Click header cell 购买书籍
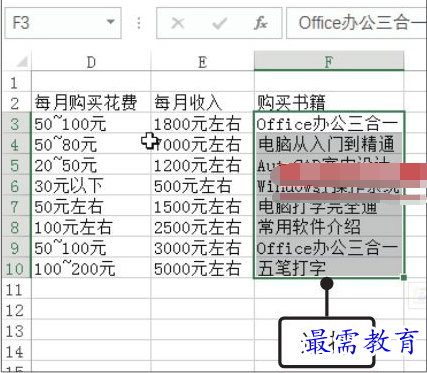Image resolution: width=427 pixels, height=373 pixels. tap(329, 102)
